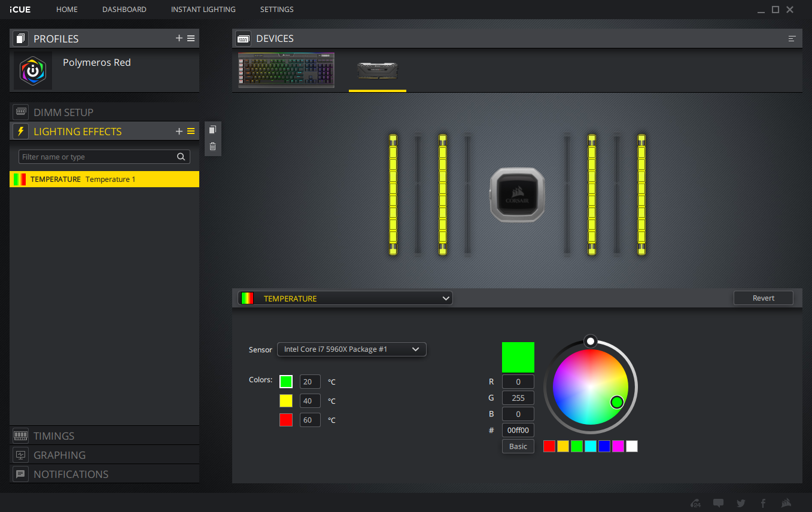Open the TEMPERATURE effect type dropdown
Screen dimensions: 812x512
[x=345, y=298]
